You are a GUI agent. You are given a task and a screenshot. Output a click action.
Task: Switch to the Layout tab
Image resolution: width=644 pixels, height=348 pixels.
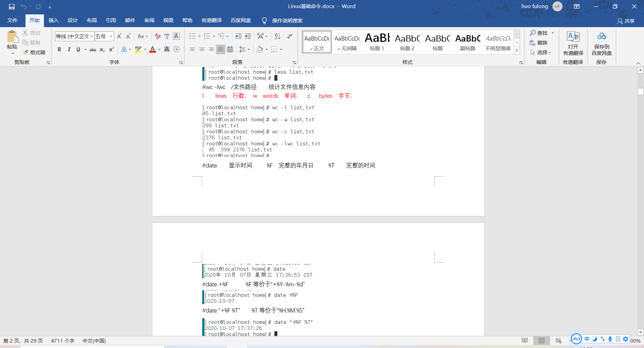(x=92, y=20)
